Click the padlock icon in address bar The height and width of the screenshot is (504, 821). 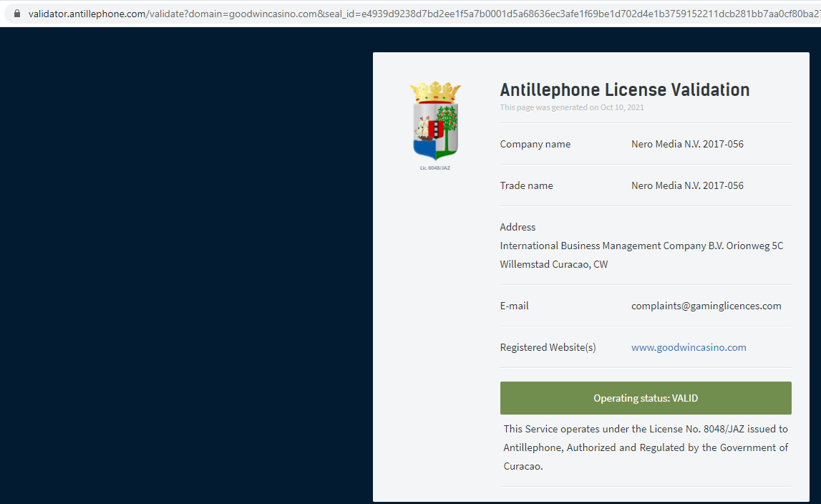17,14
